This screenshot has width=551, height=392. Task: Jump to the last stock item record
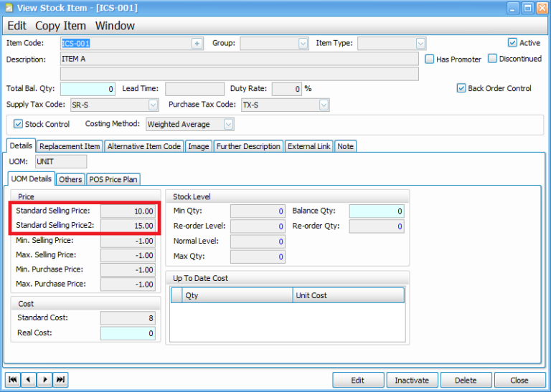pos(60,380)
